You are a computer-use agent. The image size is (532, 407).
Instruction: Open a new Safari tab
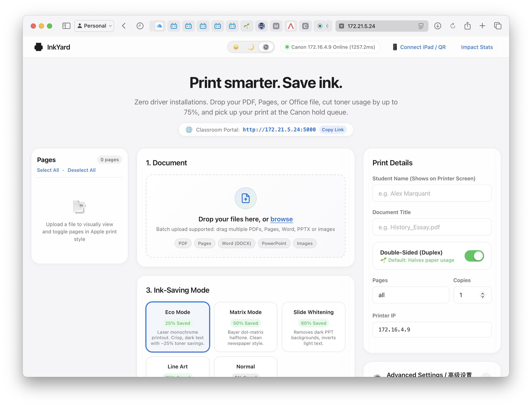coord(482,26)
